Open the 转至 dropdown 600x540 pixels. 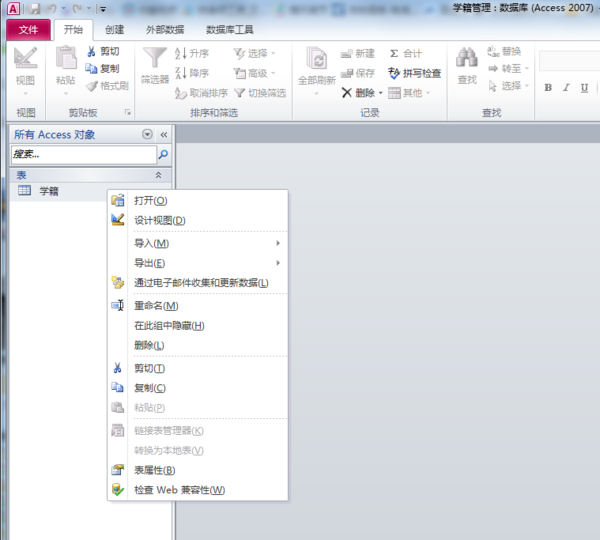pyautogui.click(x=509, y=69)
